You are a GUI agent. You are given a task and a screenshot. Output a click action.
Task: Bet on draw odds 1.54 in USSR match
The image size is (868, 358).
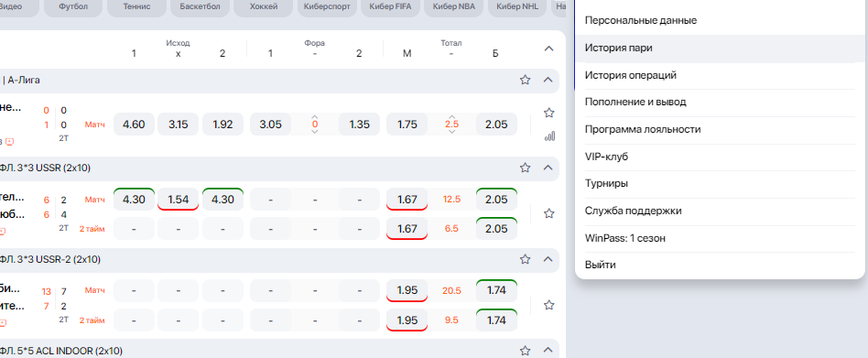(179, 200)
